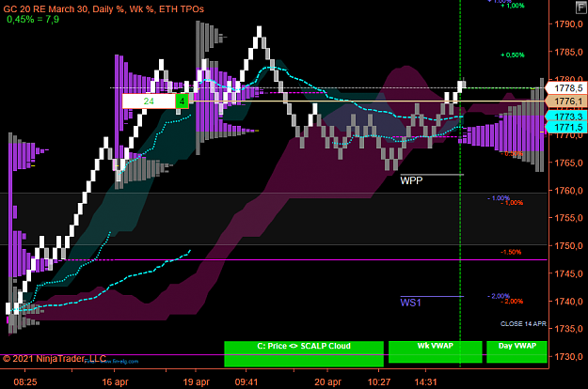This screenshot has width=588, height=389.
Task: Click the 14:31 time label
Action: coord(425,382)
